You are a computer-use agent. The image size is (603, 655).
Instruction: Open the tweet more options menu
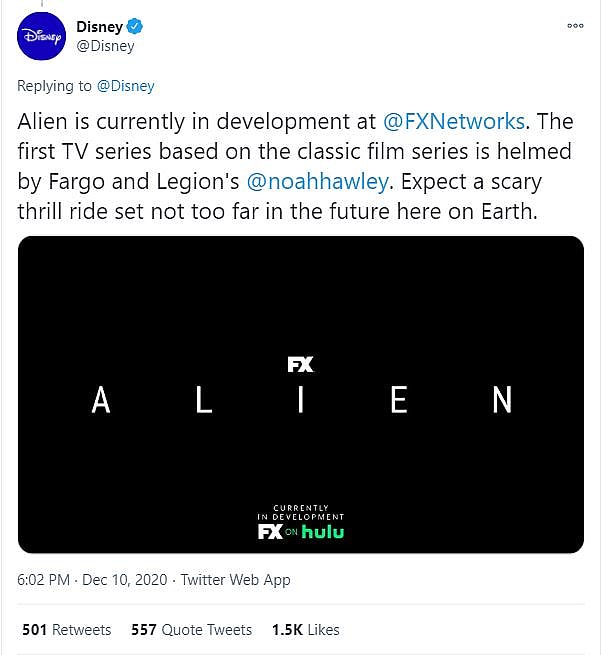[x=574, y=26]
